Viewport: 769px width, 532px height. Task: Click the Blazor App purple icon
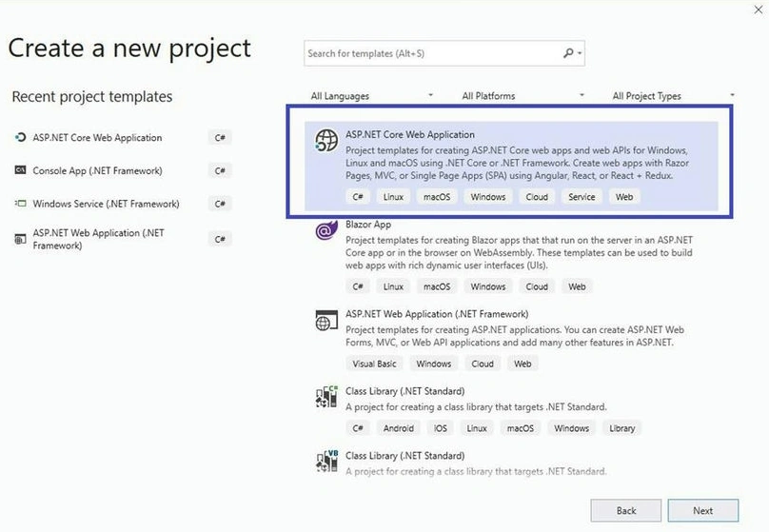[326, 230]
